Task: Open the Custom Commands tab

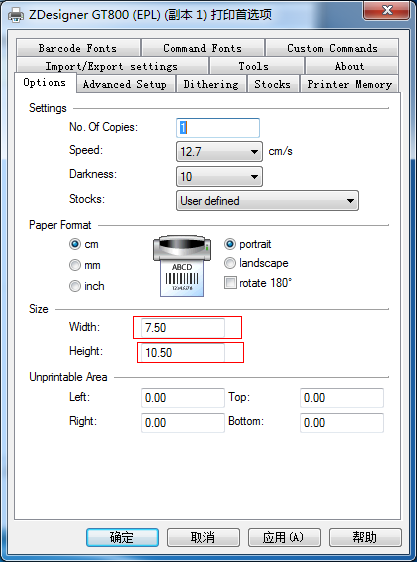Action: tap(332, 48)
